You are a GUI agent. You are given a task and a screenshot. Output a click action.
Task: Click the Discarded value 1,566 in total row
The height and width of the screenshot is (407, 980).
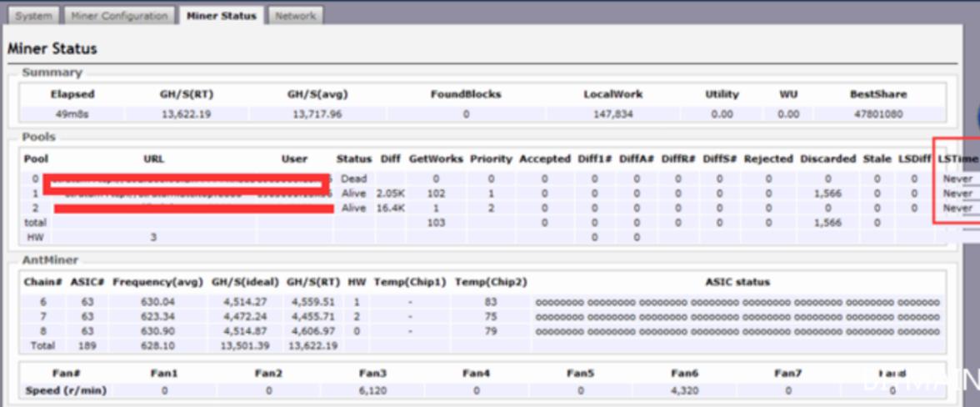pos(828,223)
